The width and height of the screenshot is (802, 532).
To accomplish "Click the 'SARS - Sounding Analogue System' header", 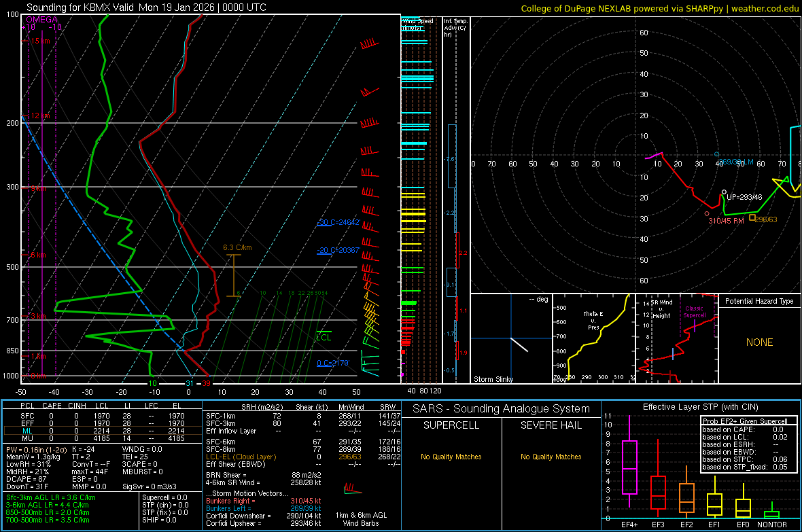I will [501, 409].
